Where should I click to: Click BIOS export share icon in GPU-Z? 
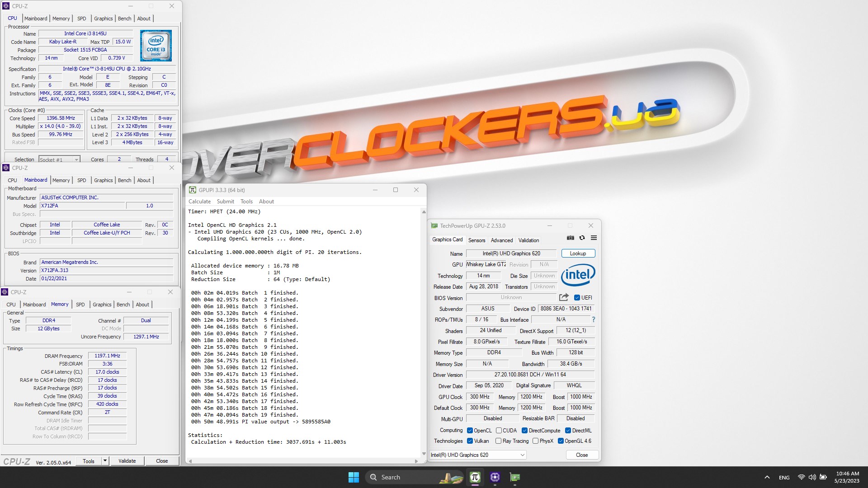tap(564, 297)
